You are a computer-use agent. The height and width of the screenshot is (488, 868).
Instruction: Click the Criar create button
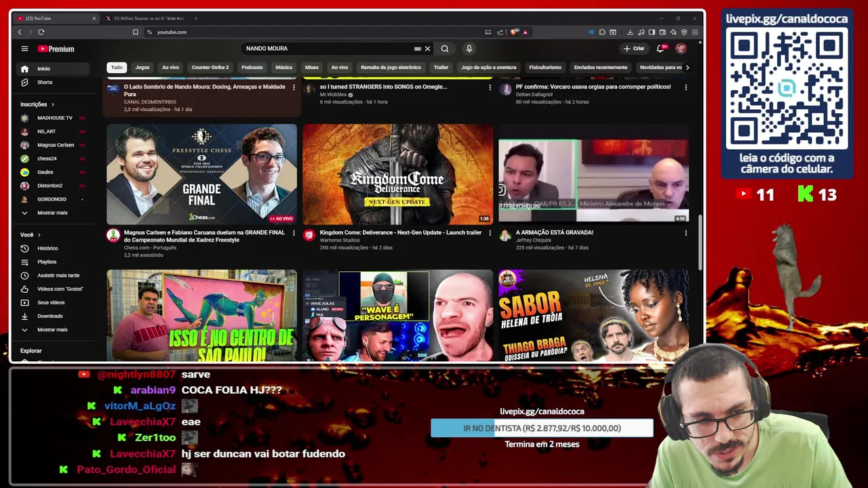coord(634,49)
